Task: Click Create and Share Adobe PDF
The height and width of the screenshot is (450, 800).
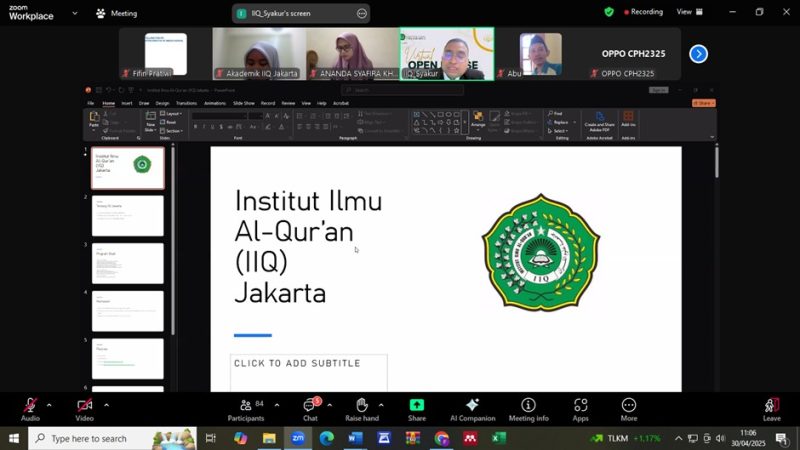Action: [x=599, y=121]
